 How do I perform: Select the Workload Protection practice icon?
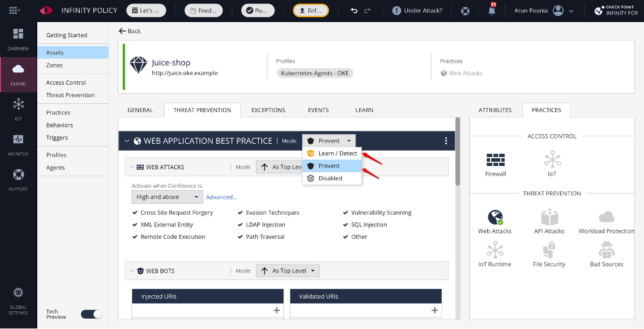[607, 217]
